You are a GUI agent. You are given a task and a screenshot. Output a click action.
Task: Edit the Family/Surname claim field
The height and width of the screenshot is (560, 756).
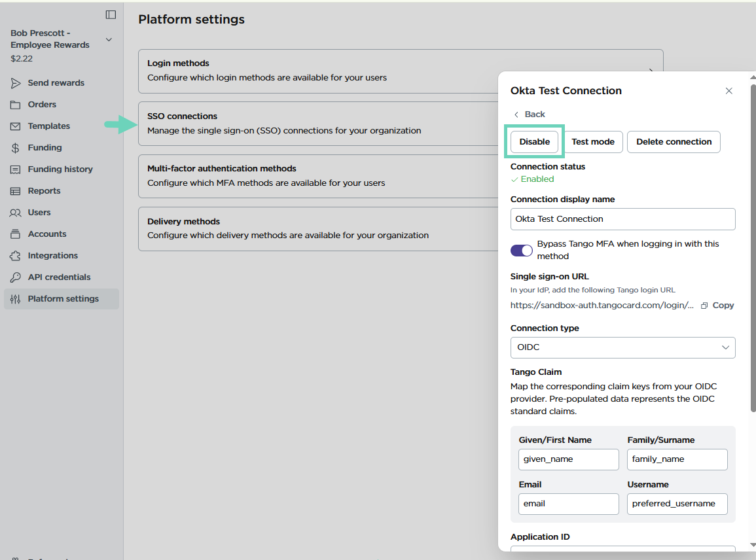pyautogui.click(x=677, y=459)
